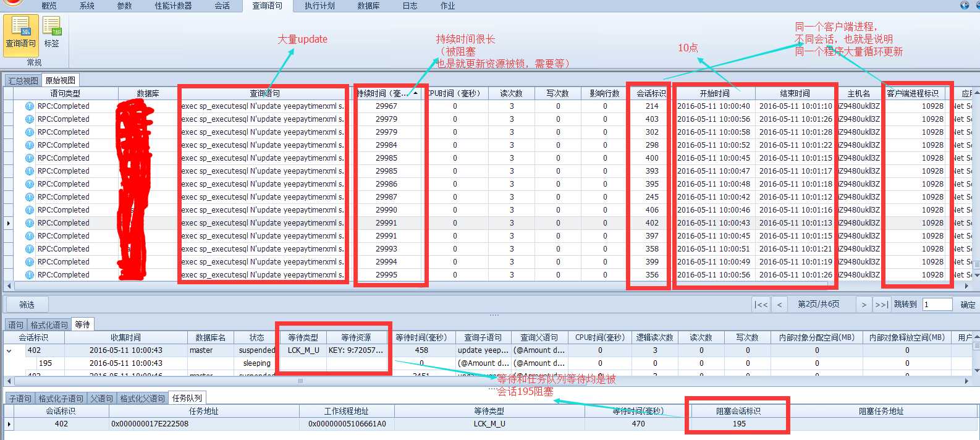Click the info icon of session 397 row
Screen dimensions: 980x440
30,236
